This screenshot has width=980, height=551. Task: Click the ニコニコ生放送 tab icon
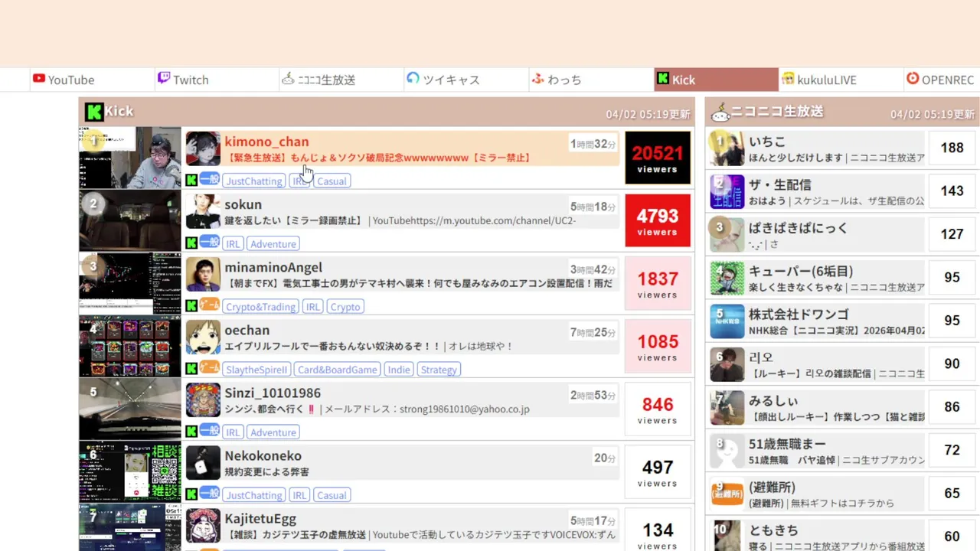pyautogui.click(x=288, y=79)
